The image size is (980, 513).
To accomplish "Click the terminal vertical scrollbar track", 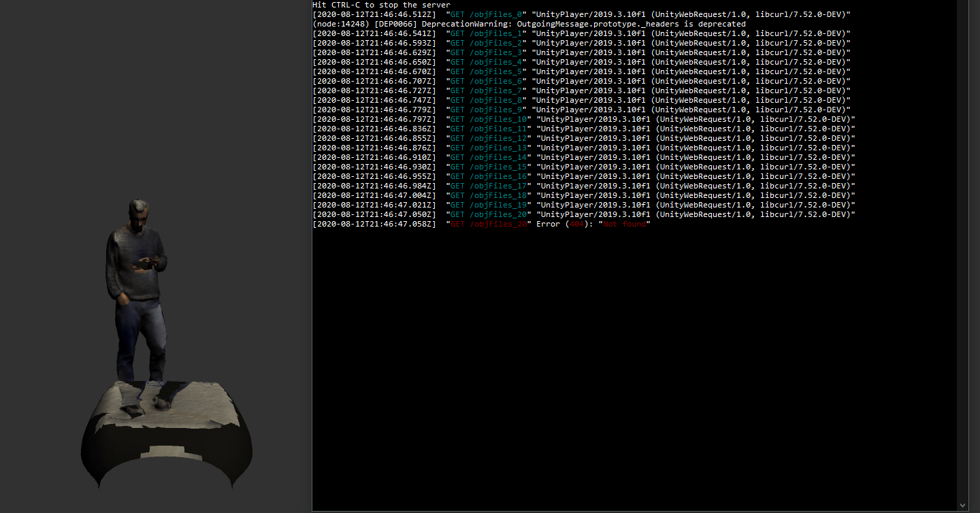I will [962, 250].
